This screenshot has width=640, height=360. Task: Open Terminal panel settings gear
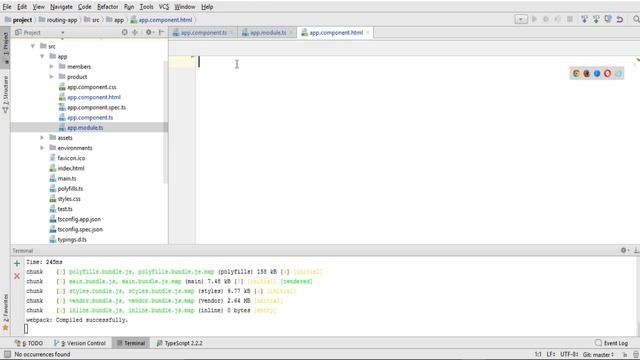point(624,250)
